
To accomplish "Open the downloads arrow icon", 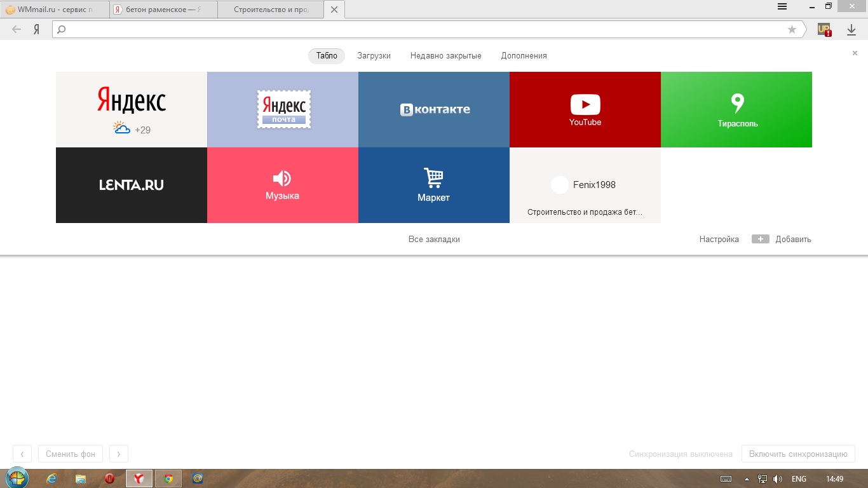I will [851, 29].
